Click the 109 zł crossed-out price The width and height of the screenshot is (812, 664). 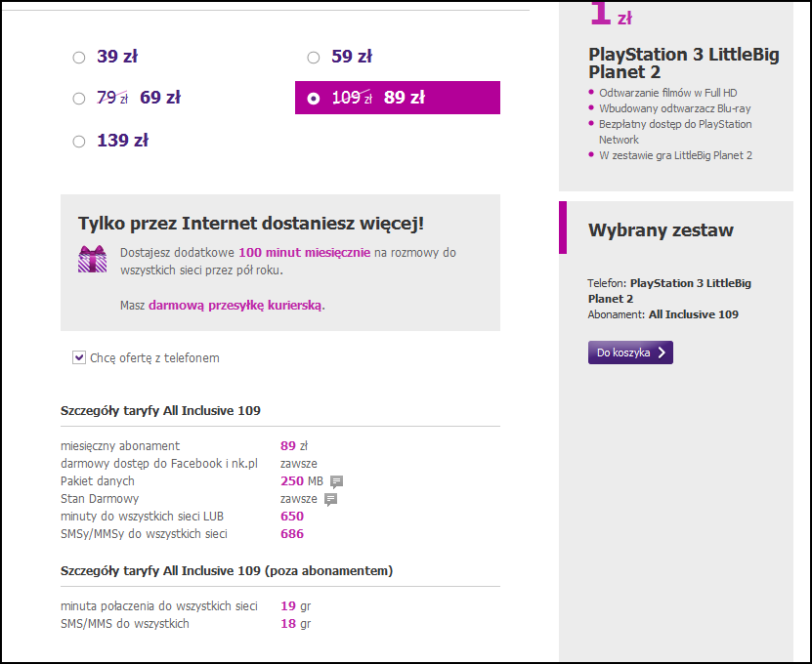[x=352, y=98]
